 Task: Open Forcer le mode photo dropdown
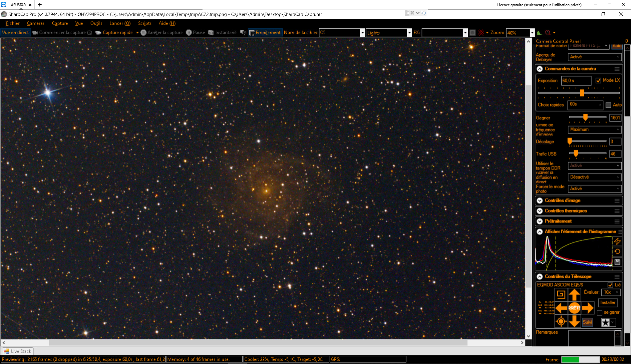coord(594,189)
